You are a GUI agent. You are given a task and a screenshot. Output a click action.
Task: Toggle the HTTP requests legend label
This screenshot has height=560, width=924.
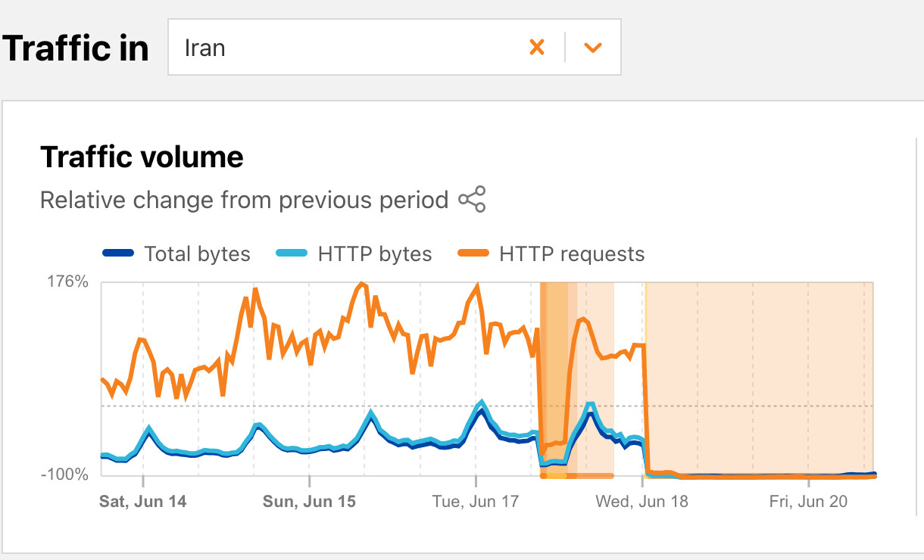point(572,254)
